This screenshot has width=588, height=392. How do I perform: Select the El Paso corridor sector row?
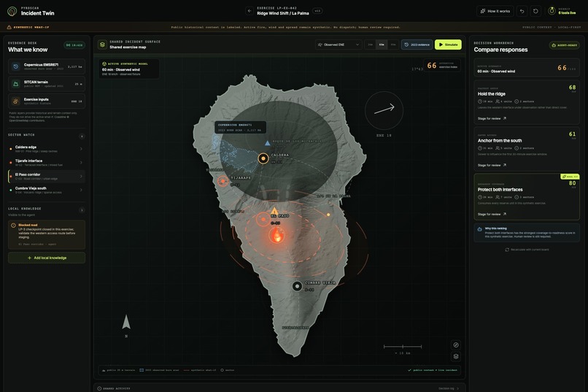pyautogui.click(x=47, y=177)
